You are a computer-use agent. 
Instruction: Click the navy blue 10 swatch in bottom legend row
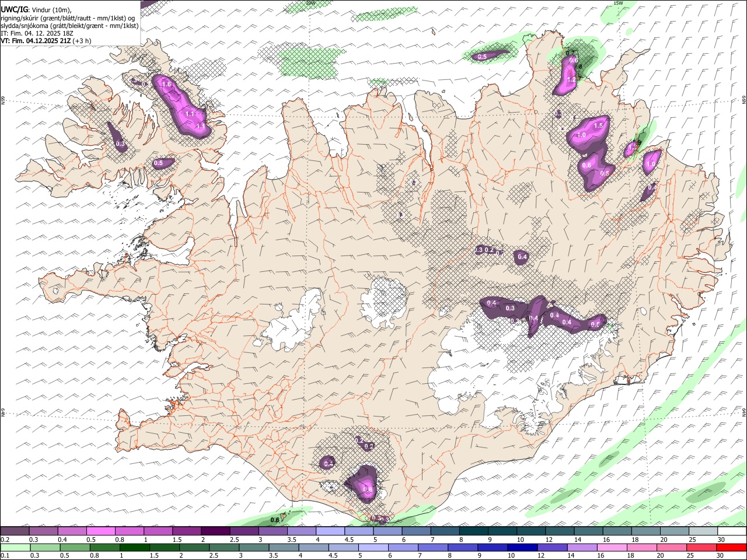click(522, 547)
